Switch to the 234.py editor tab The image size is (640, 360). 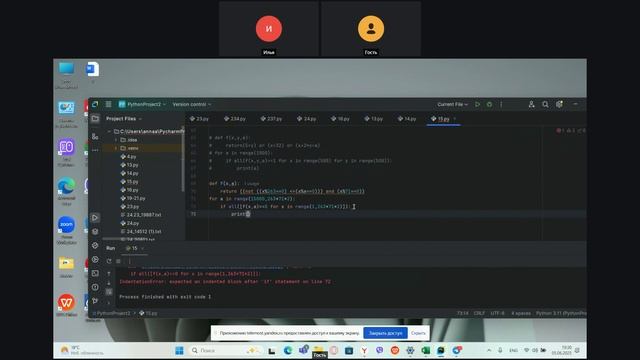235,119
